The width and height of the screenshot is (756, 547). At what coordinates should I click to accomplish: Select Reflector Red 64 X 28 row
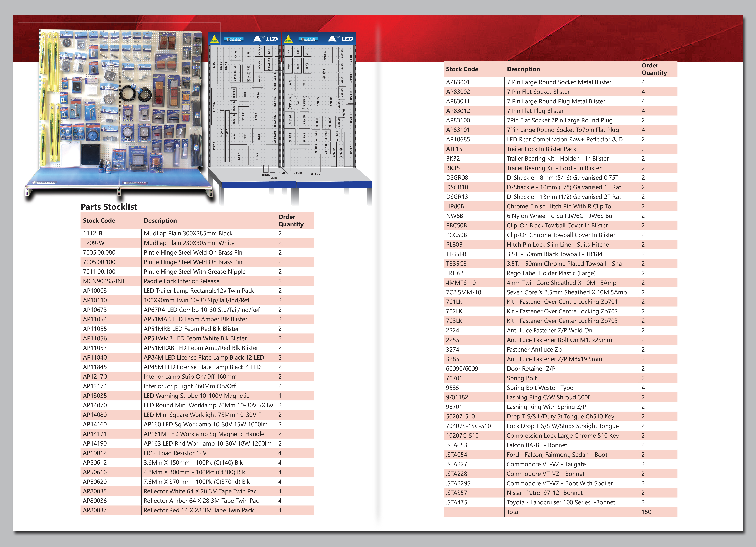pos(199,510)
